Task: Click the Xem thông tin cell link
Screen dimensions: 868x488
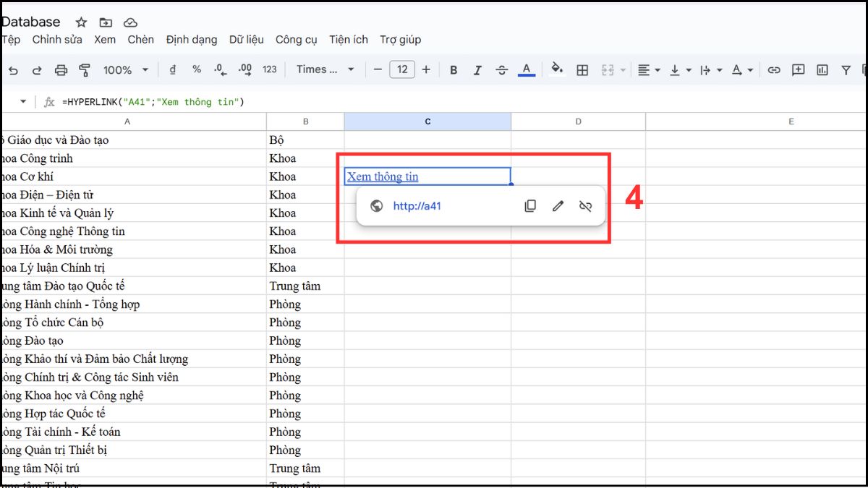Action: tap(383, 176)
